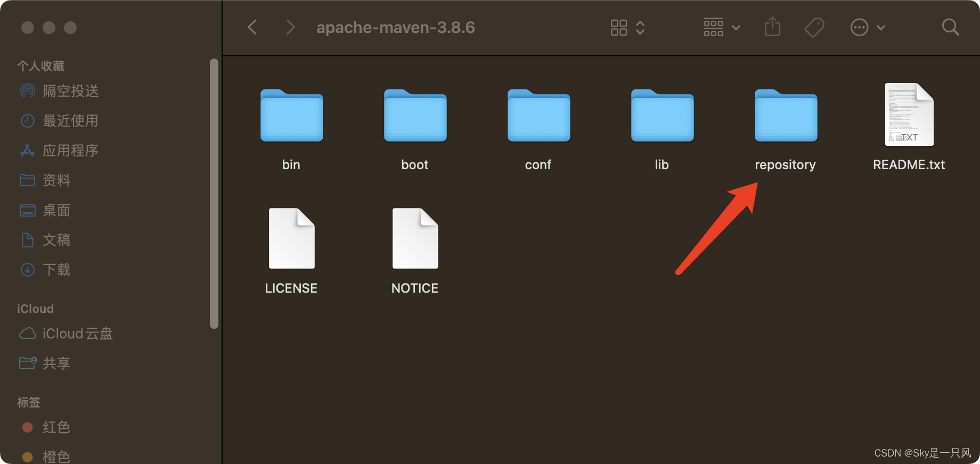
Task: Click the repository folder name label
Action: (x=785, y=165)
